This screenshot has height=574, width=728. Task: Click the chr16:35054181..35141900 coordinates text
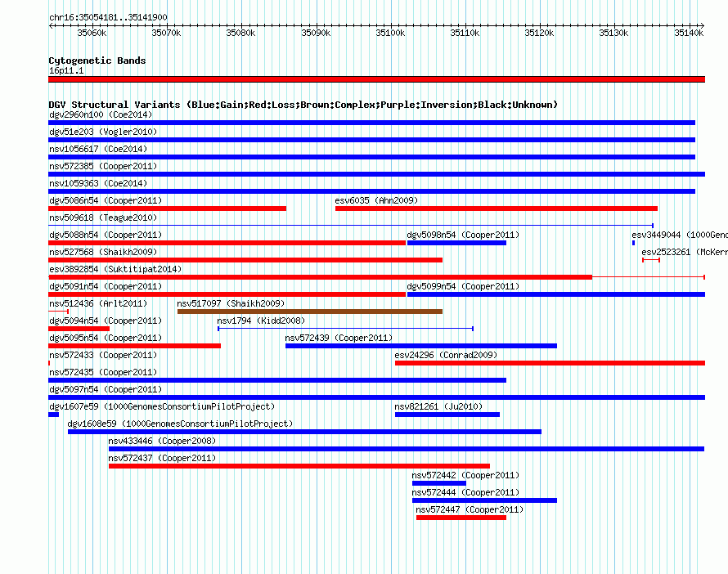(x=108, y=18)
